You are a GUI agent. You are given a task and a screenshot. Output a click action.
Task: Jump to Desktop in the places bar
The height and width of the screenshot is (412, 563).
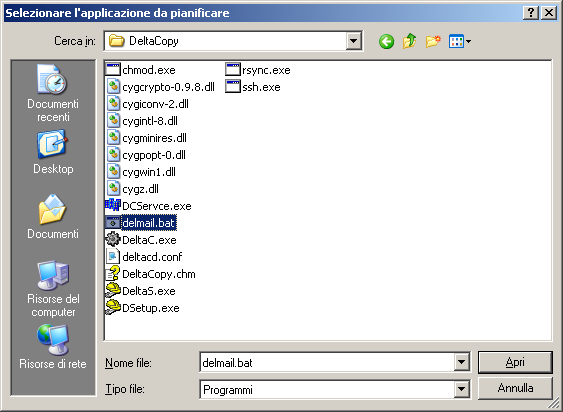point(53,152)
